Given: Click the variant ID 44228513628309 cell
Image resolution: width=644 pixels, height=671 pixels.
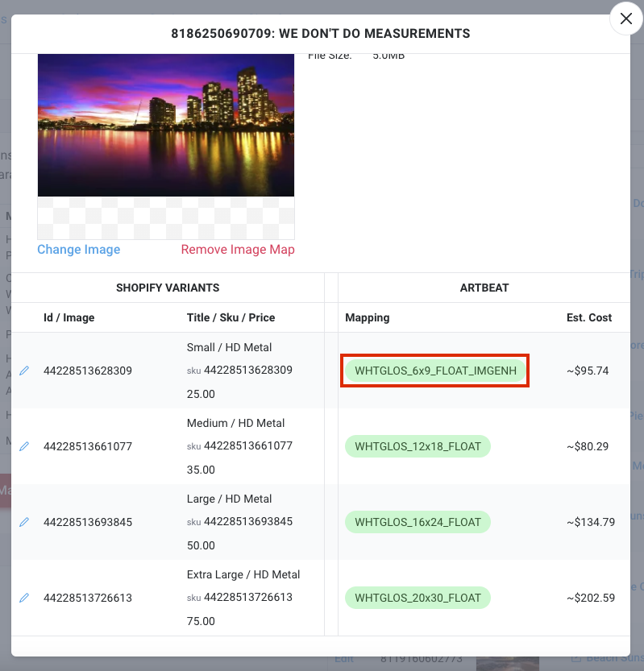Looking at the screenshot, I should (x=88, y=371).
